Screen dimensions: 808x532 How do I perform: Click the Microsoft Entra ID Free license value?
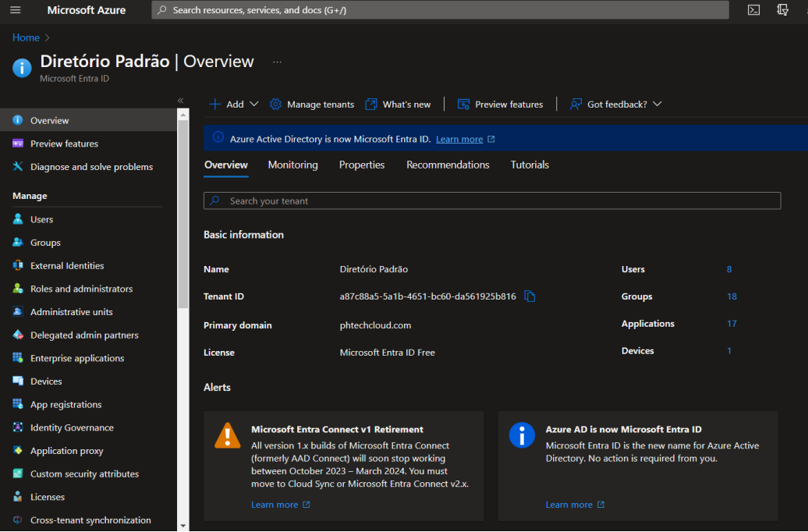pyautogui.click(x=387, y=353)
